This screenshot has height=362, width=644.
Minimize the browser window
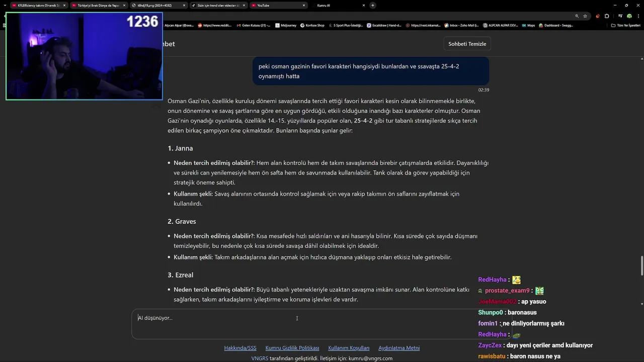[615, 5]
